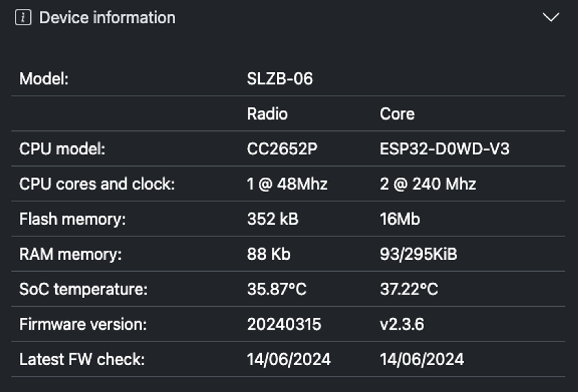The image size is (578, 392).
Task: Click the core 14/06/2024 FW check date
Action: (x=422, y=360)
